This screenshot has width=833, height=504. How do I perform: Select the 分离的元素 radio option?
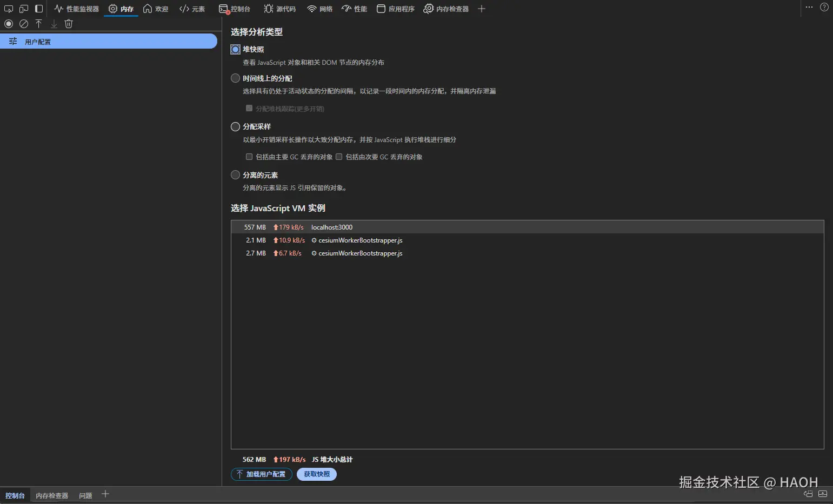tap(235, 174)
